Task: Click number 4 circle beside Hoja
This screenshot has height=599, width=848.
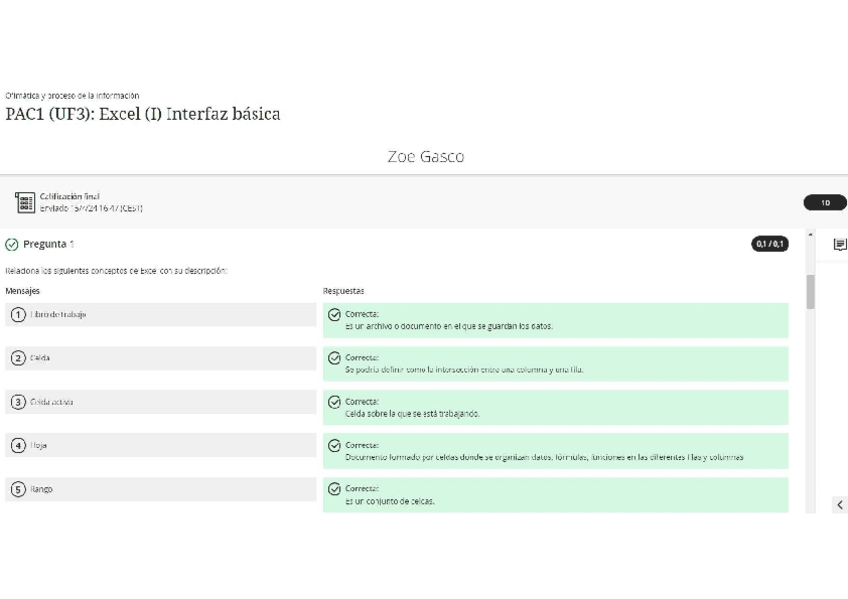Action: point(18,446)
